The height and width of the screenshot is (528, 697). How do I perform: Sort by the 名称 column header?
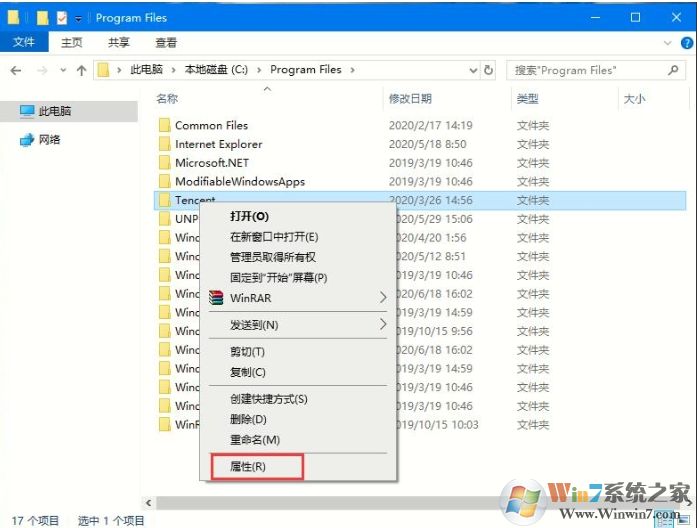tap(167, 99)
